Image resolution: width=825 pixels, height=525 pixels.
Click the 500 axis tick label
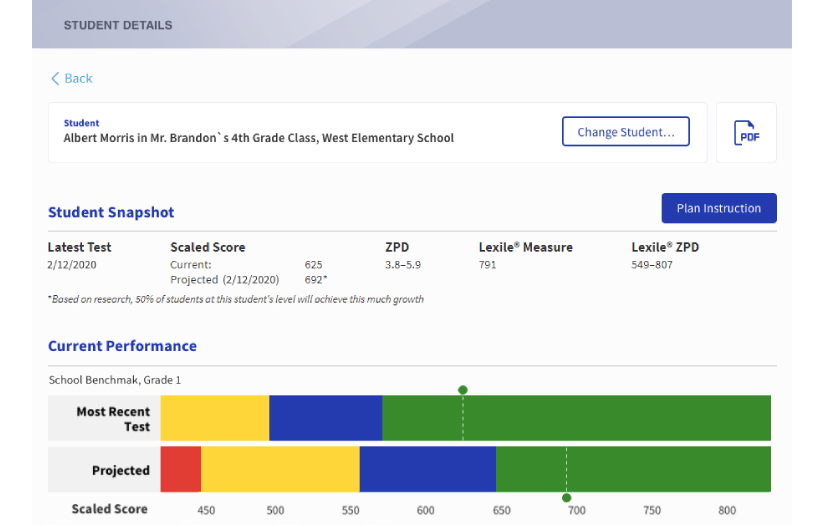tap(275, 510)
